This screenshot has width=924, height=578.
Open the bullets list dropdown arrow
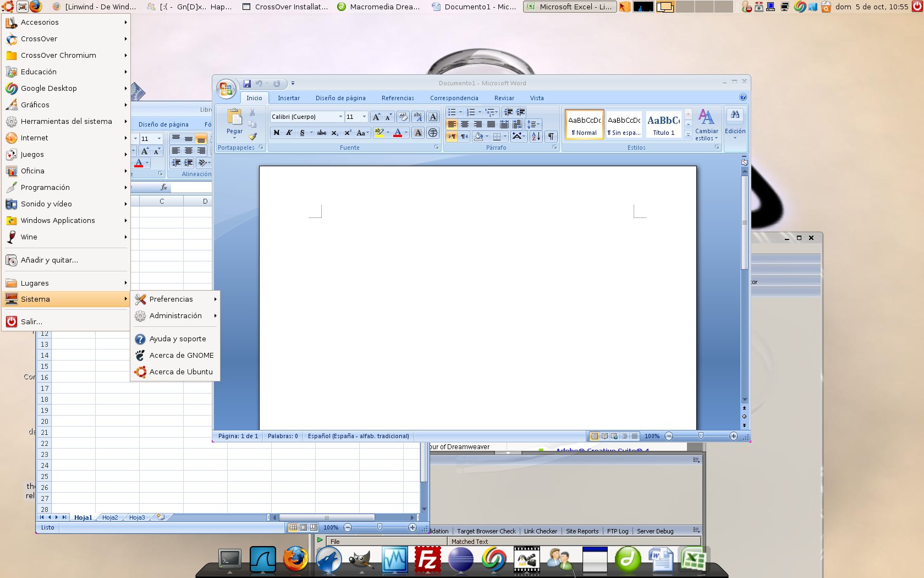tap(460, 112)
